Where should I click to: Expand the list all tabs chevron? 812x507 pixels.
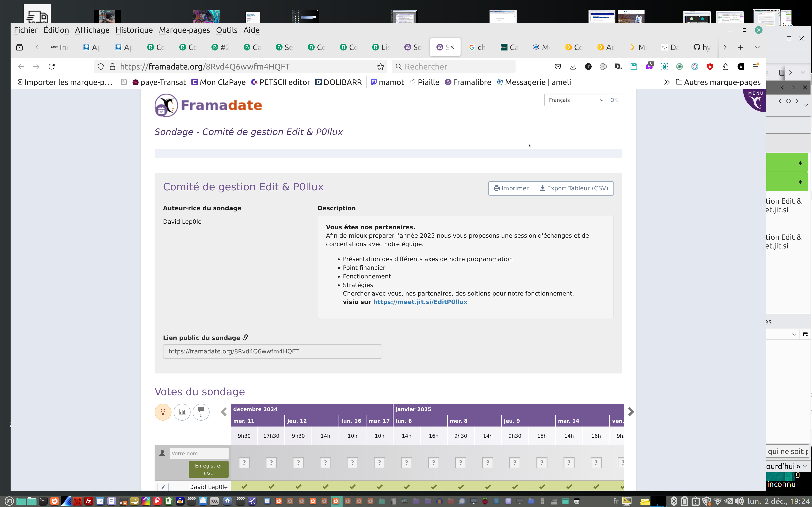757,47
